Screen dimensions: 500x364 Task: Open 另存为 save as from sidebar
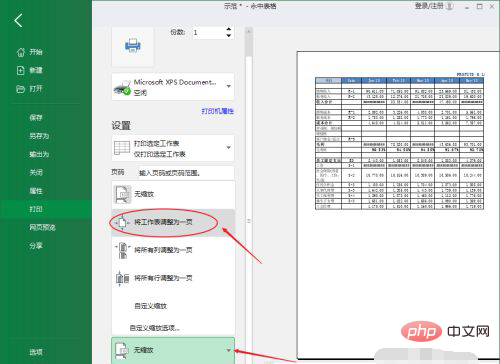click(39, 136)
